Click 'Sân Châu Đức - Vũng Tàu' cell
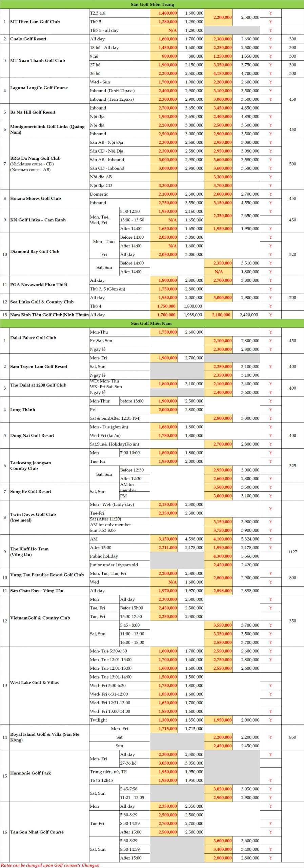The width and height of the screenshot is (304, 868). click(x=49, y=591)
